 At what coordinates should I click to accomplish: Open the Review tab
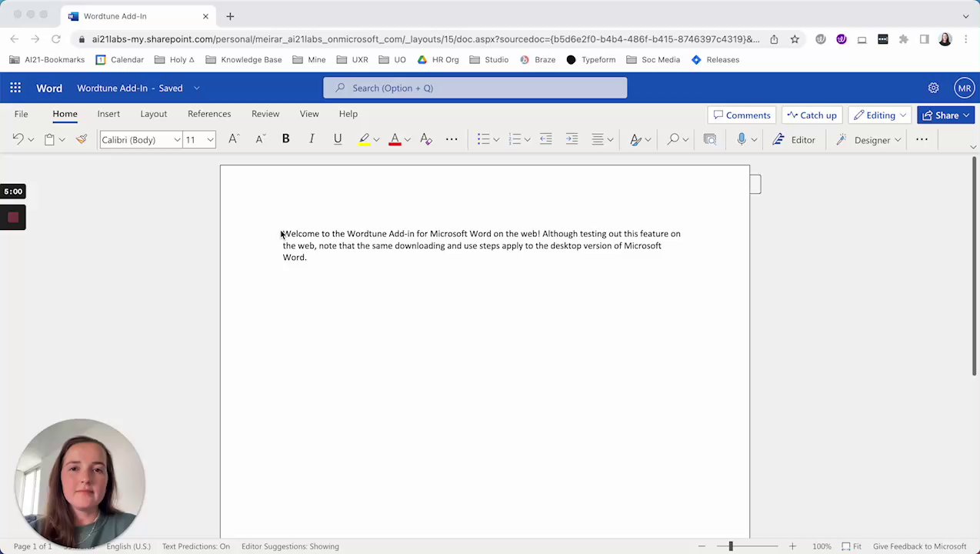click(x=265, y=114)
